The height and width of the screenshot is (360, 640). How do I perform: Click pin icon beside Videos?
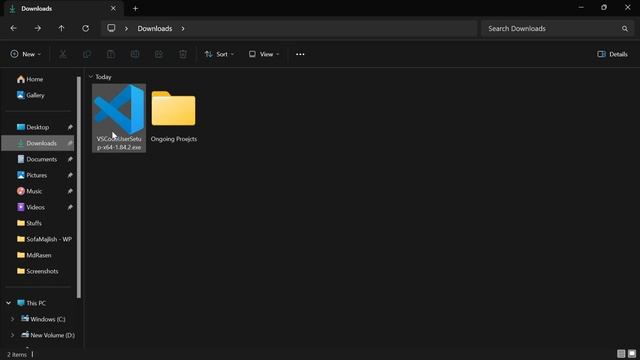[x=70, y=207]
